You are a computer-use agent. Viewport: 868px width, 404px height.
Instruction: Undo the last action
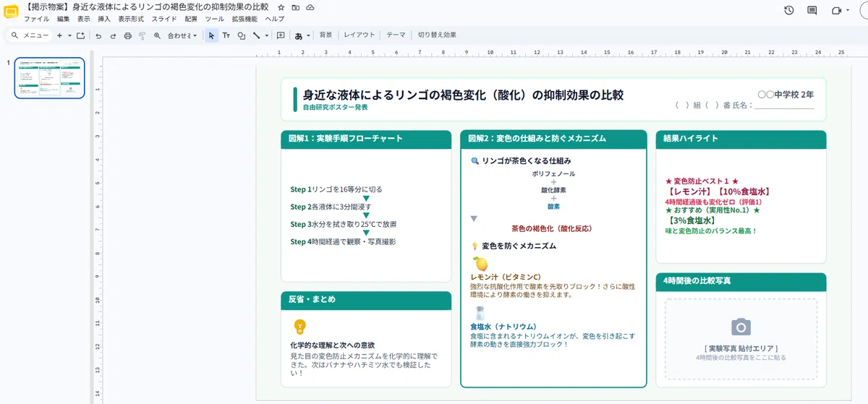tap(98, 35)
